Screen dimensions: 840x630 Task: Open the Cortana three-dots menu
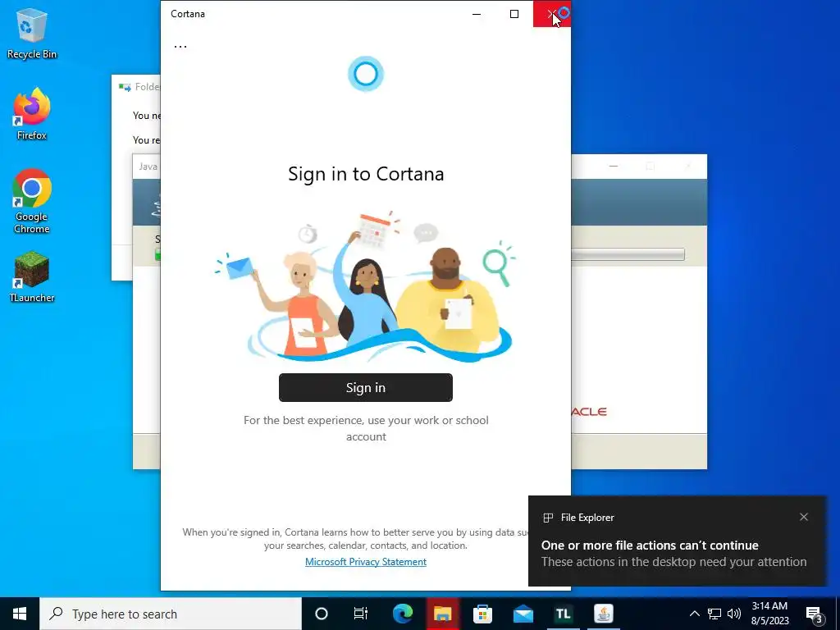click(x=180, y=46)
